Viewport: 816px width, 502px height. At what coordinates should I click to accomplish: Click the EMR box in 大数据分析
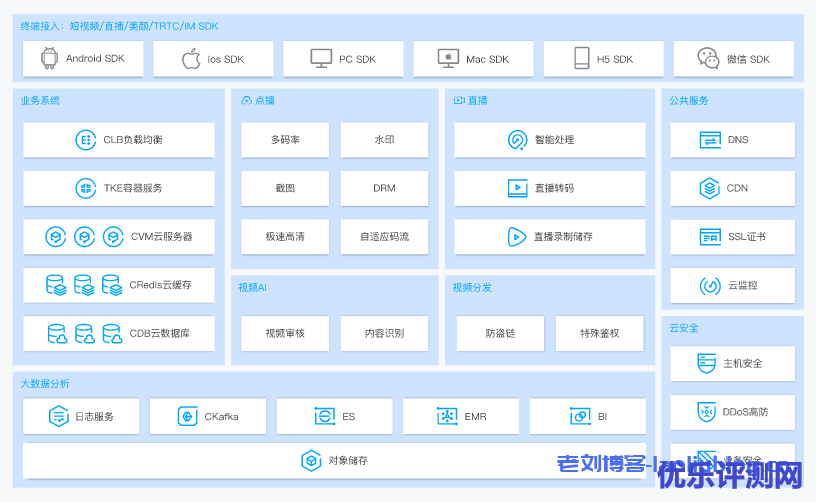coord(461,416)
